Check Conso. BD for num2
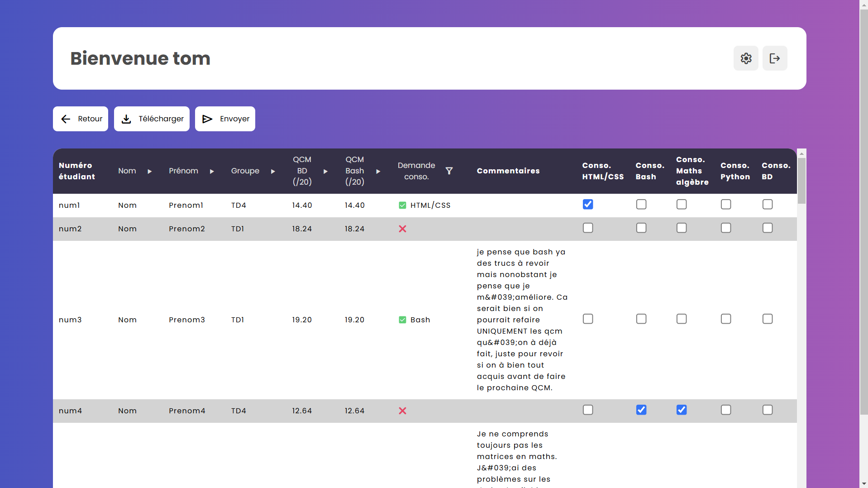This screenshot has width=868, height=488. [x=767, y=228]
